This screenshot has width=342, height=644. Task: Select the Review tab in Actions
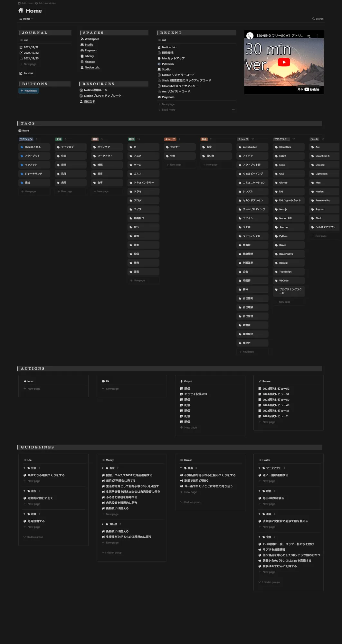tap(264, 381)
